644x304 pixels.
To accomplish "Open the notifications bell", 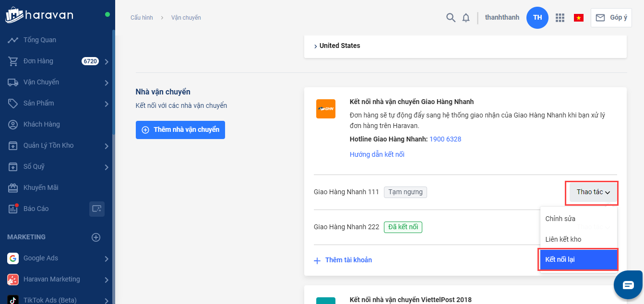I will (466, 18).
